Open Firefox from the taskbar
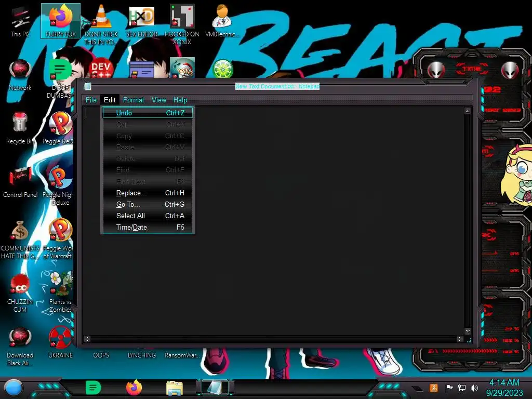The width and height of the screenshot is (532, 399). coord(134,388)
